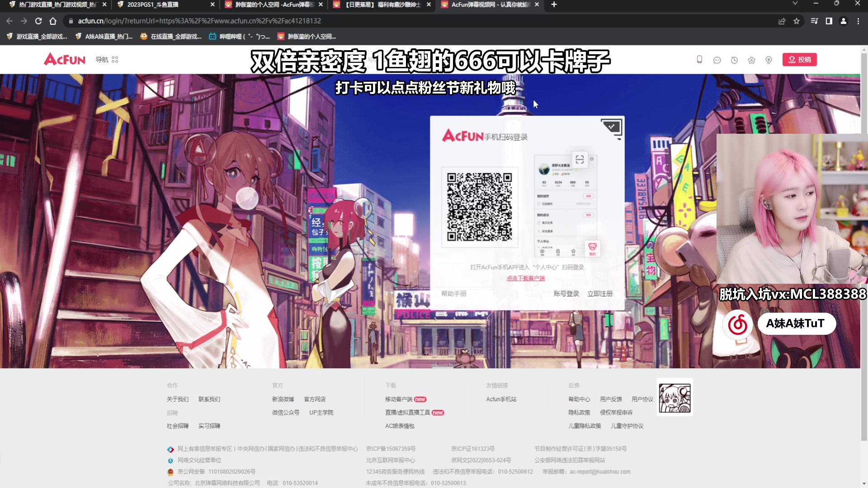Open the 儿童守护协议 footer link
868x488 pixels.
coord(627,426)
